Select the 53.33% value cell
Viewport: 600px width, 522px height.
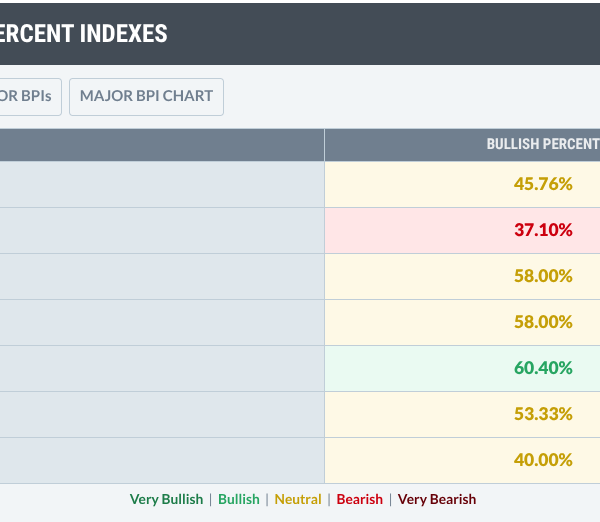462,414
